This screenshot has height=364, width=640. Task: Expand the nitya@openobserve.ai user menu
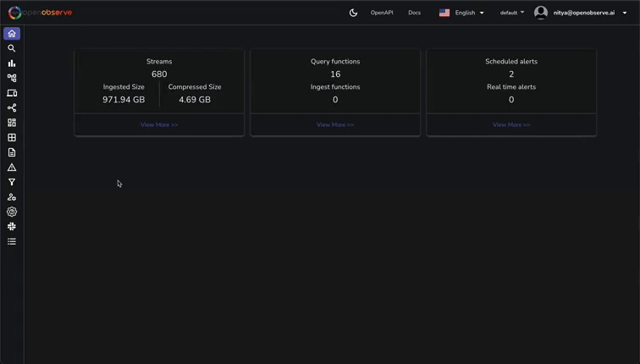[x=582, y=13]
